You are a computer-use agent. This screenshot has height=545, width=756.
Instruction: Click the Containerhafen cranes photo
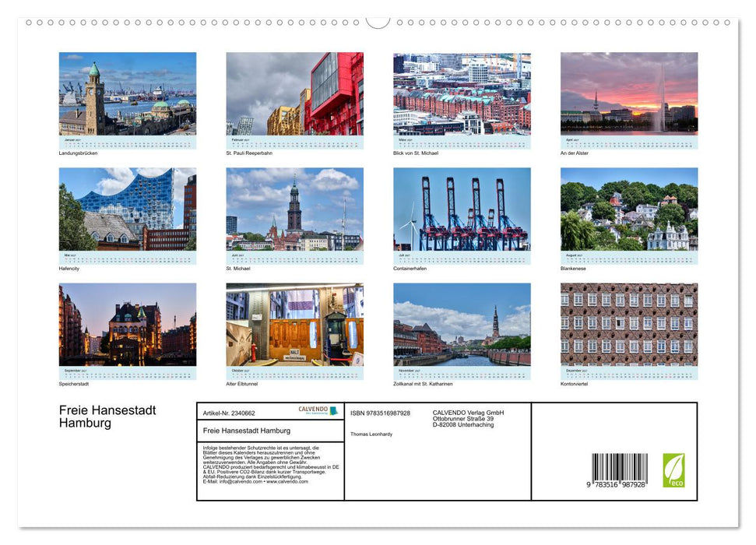[462, 209]
